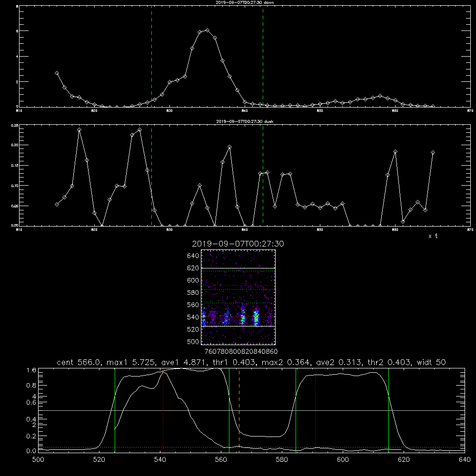Click the right green dashed line in the dusk plot
Screen dimensions: 476x476
coord(263,176)
